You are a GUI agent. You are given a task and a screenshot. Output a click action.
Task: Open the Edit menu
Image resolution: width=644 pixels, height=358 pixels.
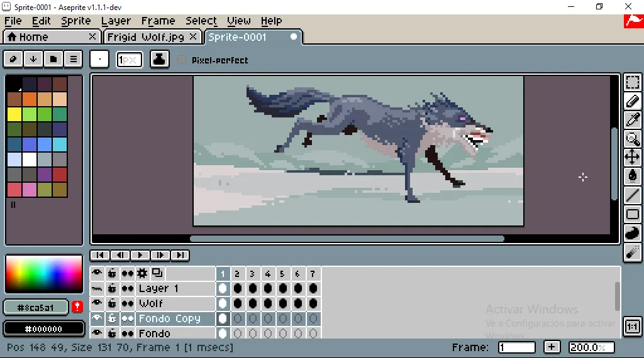pyautogui.click(x=41, y=21)
